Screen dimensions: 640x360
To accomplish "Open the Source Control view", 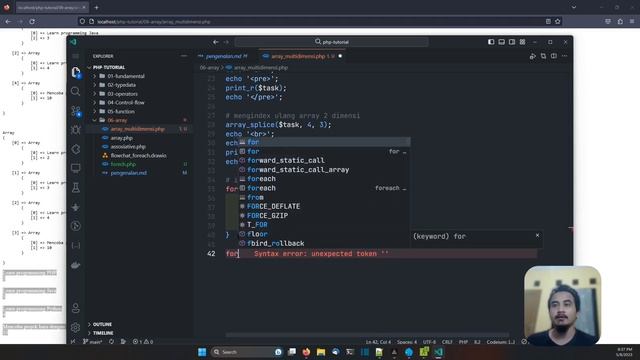I will tap(76, 111).
